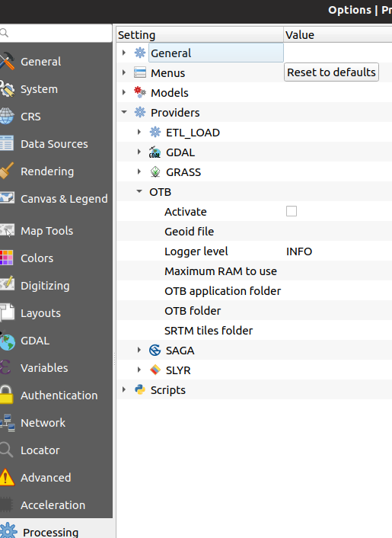The height and width of the screenshot is (538, 392).
Task: Enable the OTB Activate checkbox
Action: point(292,211)
